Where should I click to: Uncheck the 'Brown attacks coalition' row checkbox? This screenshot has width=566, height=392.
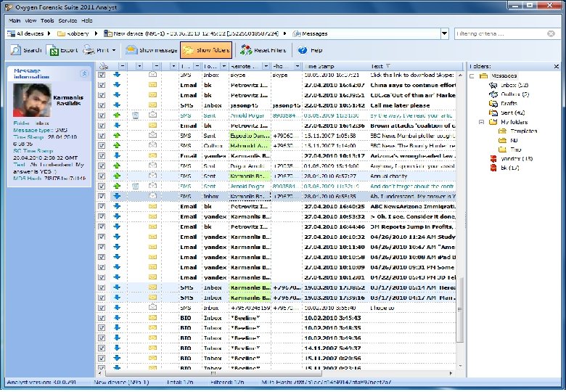(102, 126)
